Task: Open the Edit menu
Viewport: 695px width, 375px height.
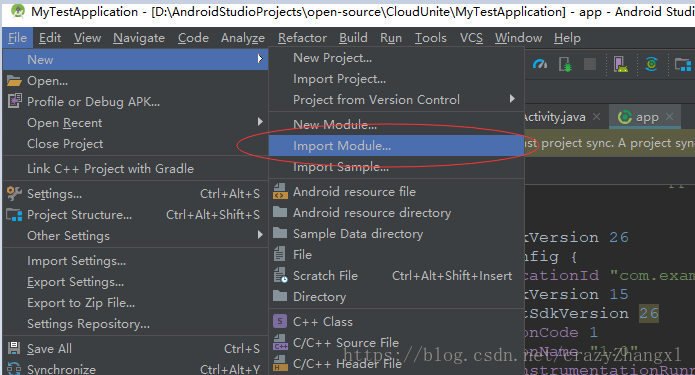Action: (50, 38)
